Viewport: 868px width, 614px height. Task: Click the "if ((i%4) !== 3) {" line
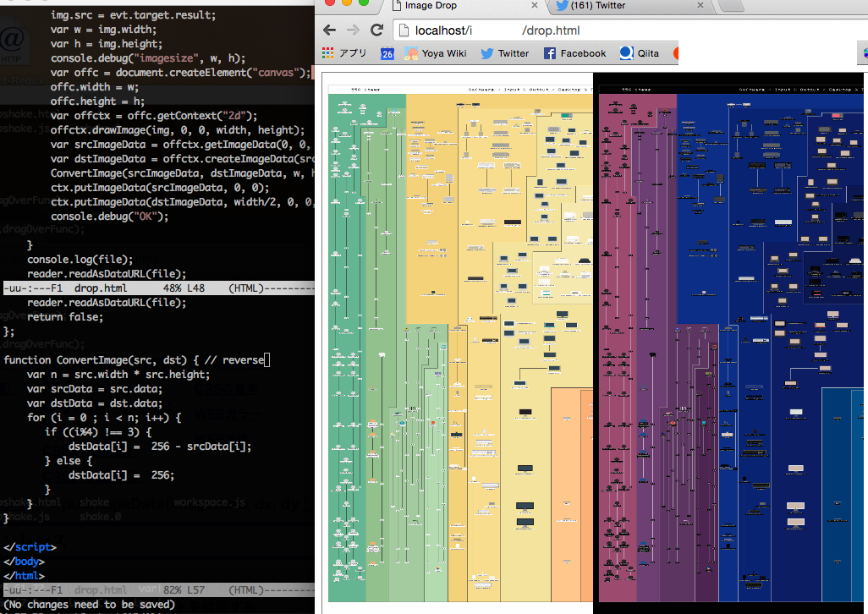point(98,432)
